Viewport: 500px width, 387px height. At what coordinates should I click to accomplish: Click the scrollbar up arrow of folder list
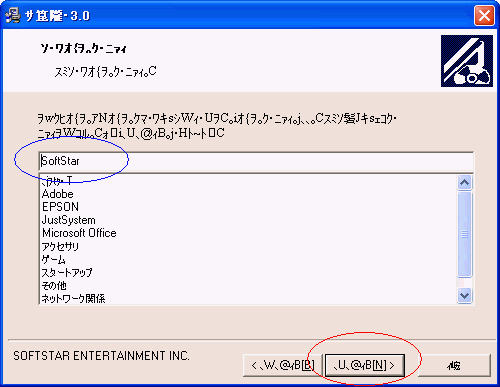(x=465, y=182)
